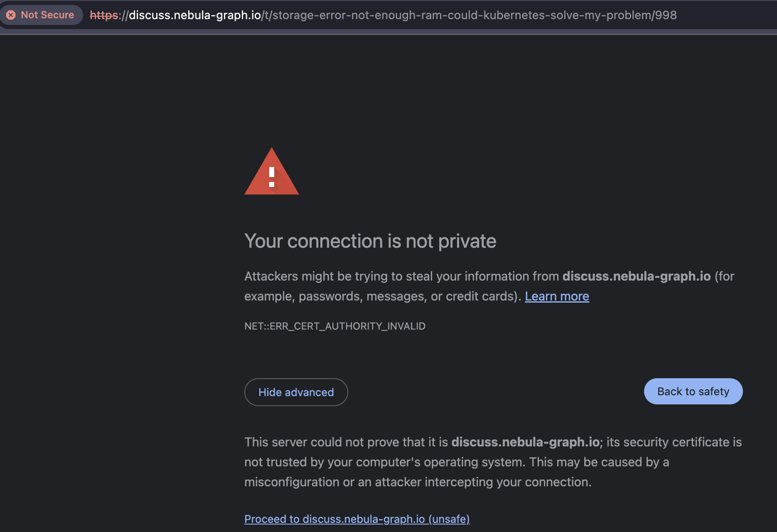Click the "misconfiguration or an attacker intercepting" line
Screen dimensions: 777x532
pyautogui.click(x=417, y=482)
